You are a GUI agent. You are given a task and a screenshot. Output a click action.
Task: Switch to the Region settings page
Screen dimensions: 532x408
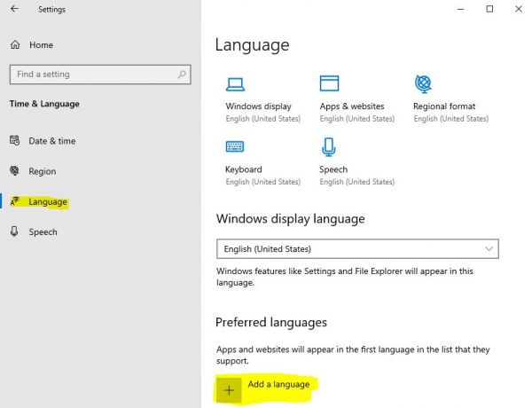[x=42, y=171]
